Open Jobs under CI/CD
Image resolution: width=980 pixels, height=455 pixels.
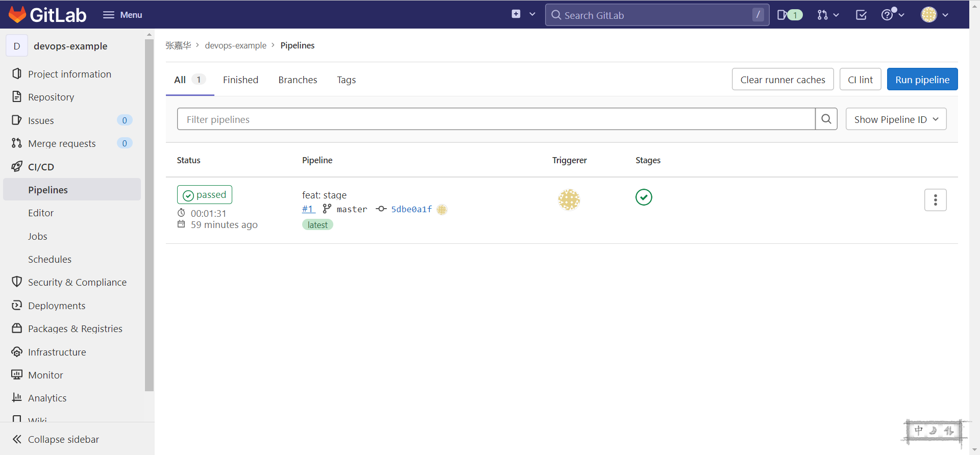[38, 236]
